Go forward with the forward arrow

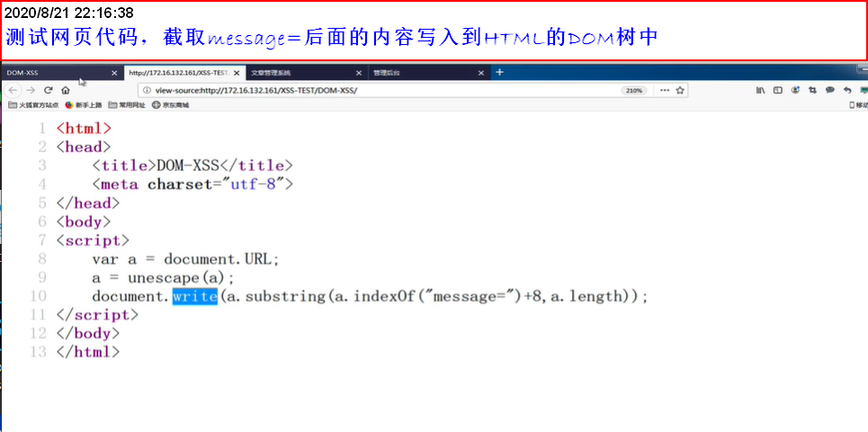pos(31,90)
